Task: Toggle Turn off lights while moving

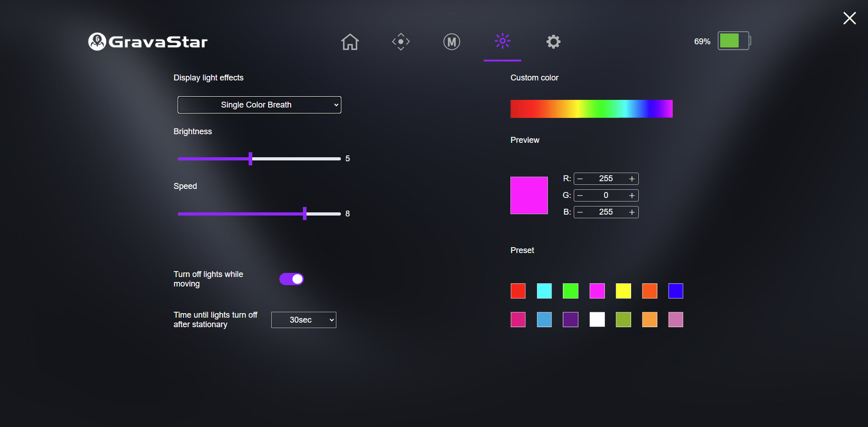Action: point(292,279)
